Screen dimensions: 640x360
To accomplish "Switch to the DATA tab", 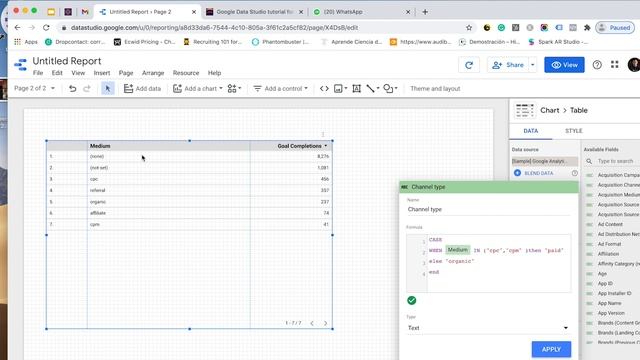I will point(531,131).
